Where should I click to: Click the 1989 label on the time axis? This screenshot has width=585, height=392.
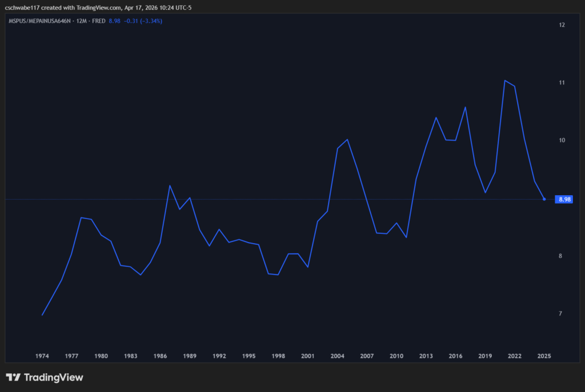190,355
